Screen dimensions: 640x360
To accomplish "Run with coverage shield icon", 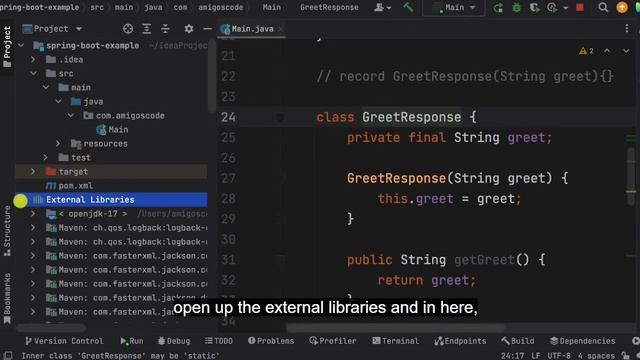I will 534,8.
